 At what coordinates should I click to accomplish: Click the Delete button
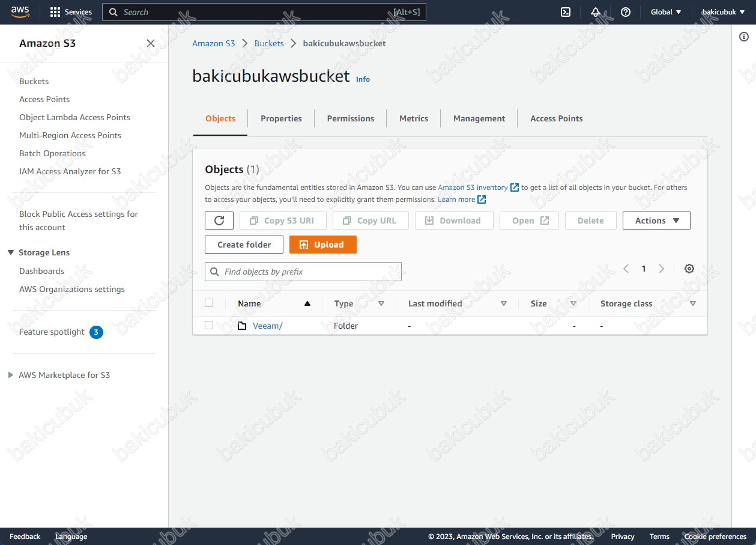tap(591, 221)
